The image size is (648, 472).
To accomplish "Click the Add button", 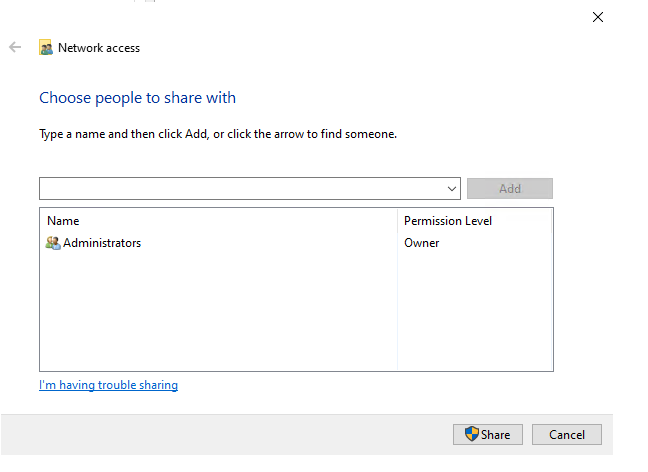I will (x=510, y=189).
